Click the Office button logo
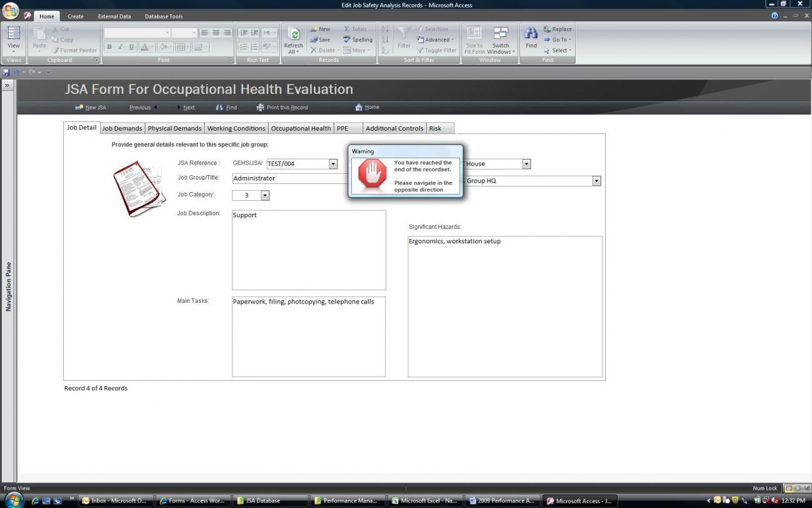The height and width of the screenshot is (508, 812). (11, 12)
